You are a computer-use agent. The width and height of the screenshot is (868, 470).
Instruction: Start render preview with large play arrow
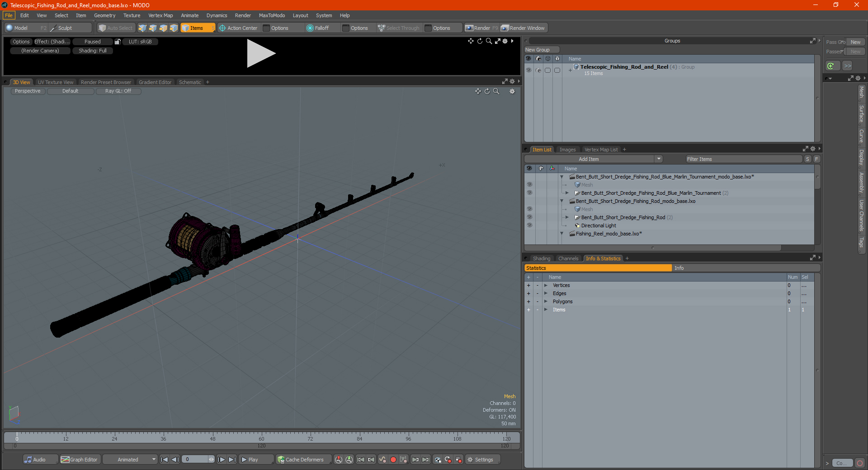[261, 53]
